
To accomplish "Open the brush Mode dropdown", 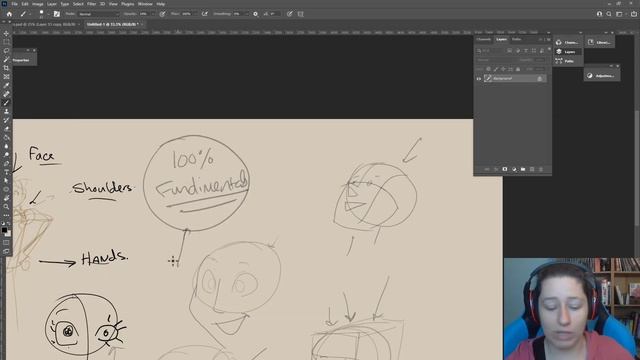I will point(98,14).
